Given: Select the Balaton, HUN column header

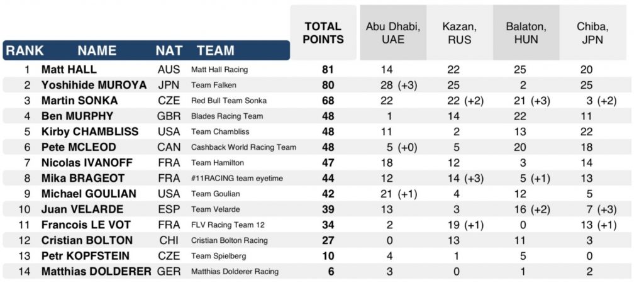Looking at the screenshot, I should tap(526, 33).
